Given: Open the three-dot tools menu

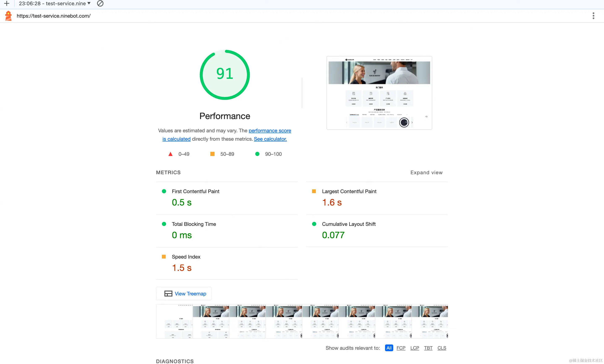Looking at the screenshot, I should (593, 16).
